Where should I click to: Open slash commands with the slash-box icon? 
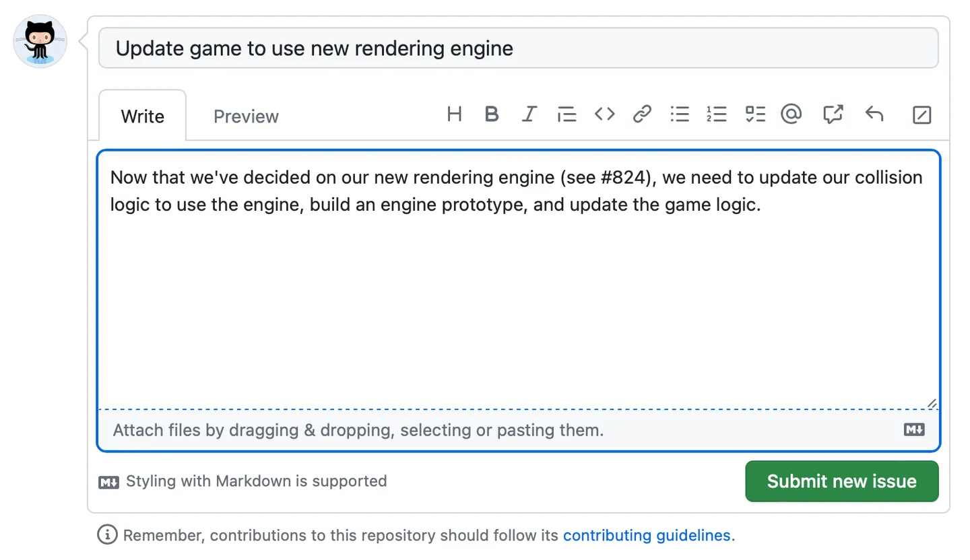click(922, 115)
